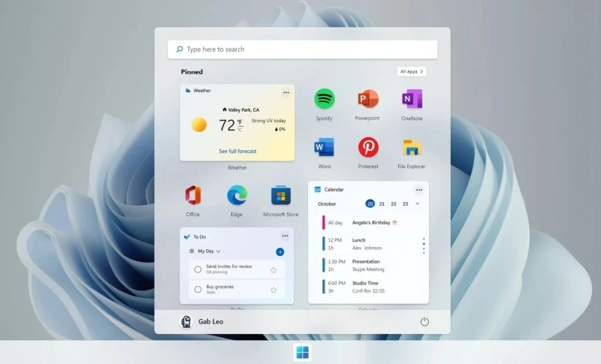Open the Office app icon
This screenshot has height=364, width=601.
(x=193, y=195)
